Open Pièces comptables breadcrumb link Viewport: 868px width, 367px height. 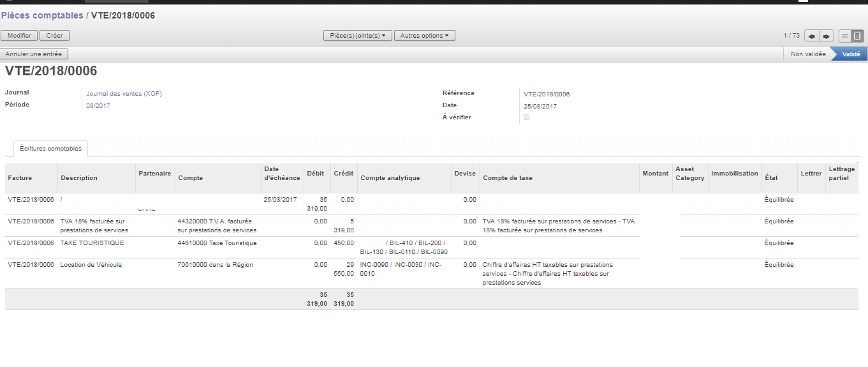(x=42, y=15)
